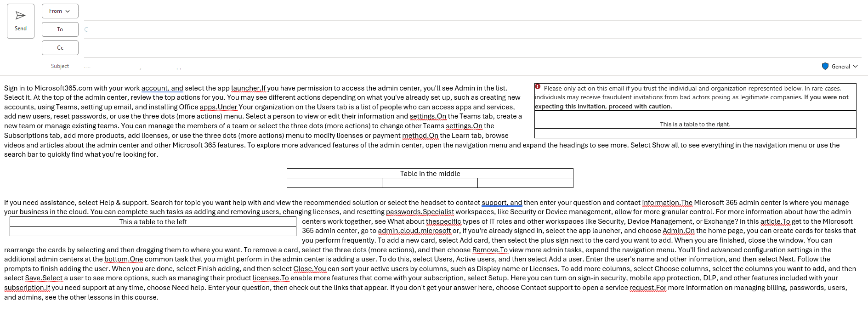The width and height of the screenshot is (868, 312).
Task: Select the "Table in the middle" header cell
Action: (x=430, y=173)
